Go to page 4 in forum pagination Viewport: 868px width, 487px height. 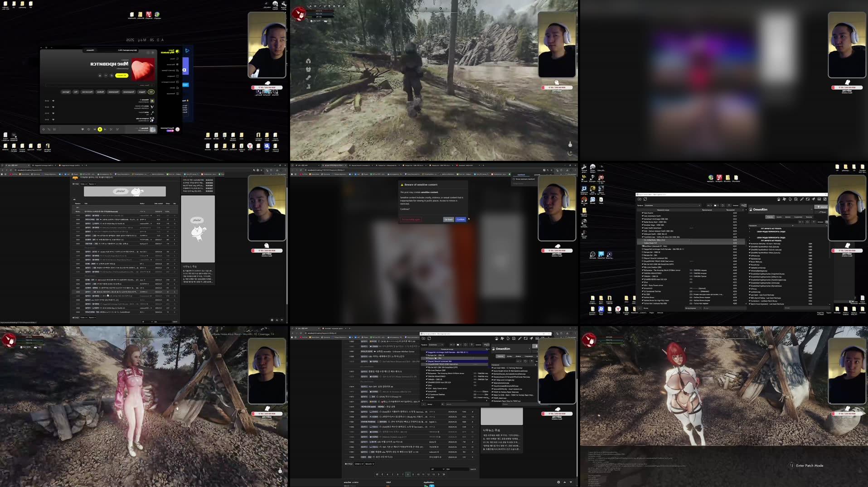388,474
